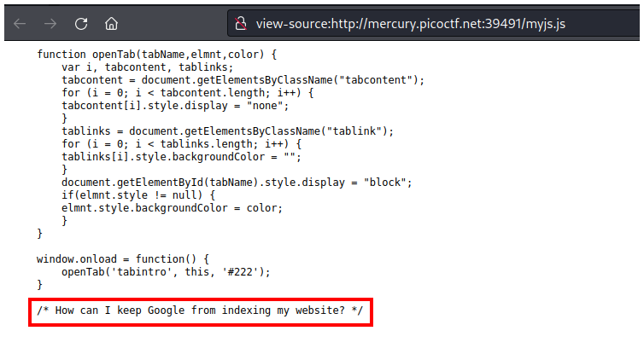The image size is (644, 354).
Task: Open the insecure connection lock icon
Action: point(242,23)
